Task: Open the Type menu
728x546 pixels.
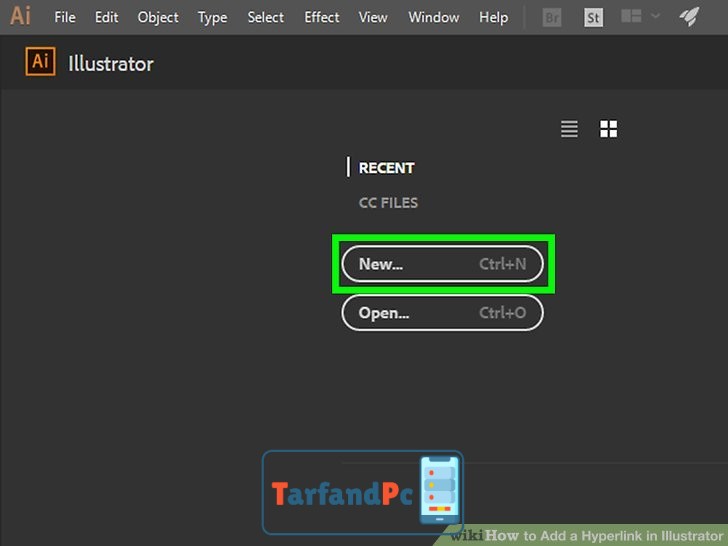Action: click(x=213, y=18)
